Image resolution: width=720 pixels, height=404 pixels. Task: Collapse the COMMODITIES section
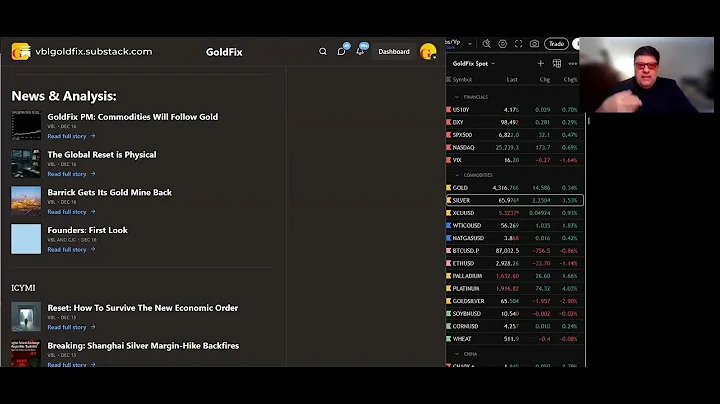(x=456, y=175)
